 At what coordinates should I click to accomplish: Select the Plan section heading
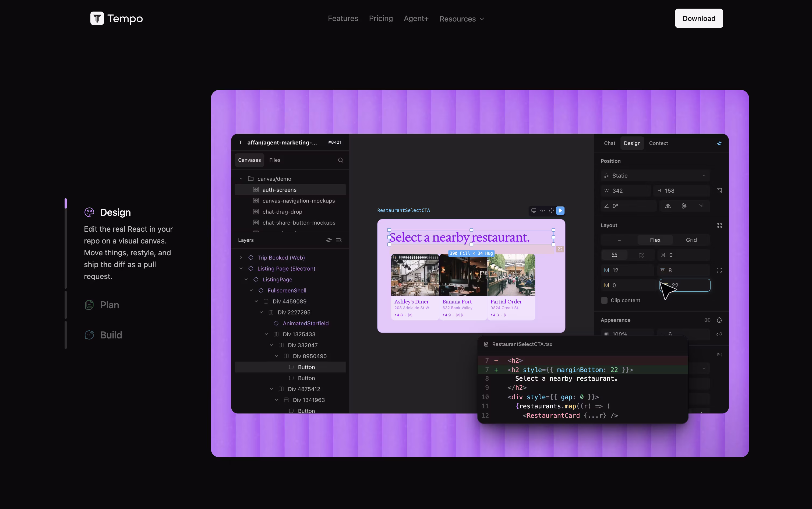(110, 305)
